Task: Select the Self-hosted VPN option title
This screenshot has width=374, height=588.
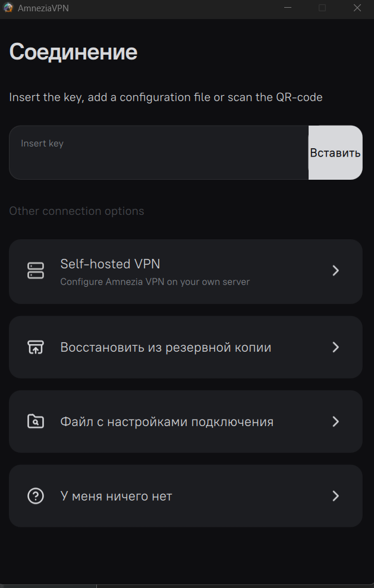Action: click(110, 264)
